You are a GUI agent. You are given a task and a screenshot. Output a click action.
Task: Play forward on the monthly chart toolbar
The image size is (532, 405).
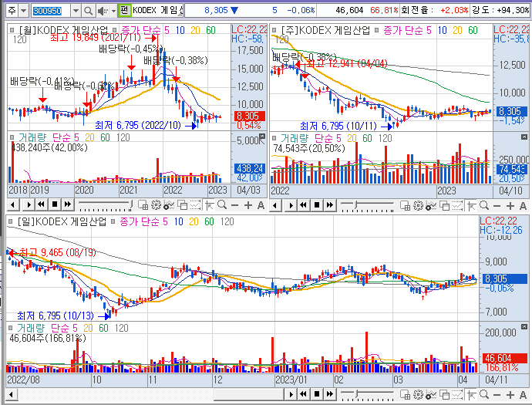click(29, 204)
